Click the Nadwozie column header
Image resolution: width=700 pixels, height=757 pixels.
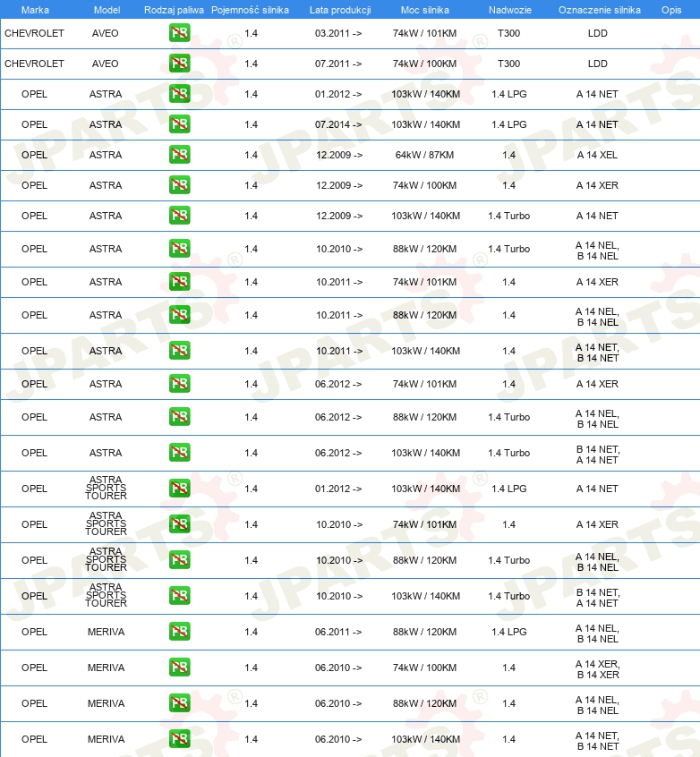(509, 10)
